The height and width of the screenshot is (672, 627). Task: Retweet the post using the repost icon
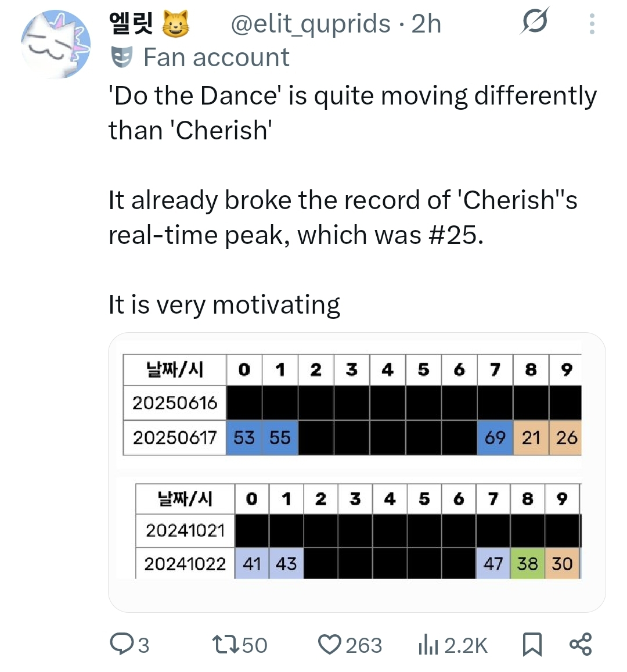tap(226, 644)
